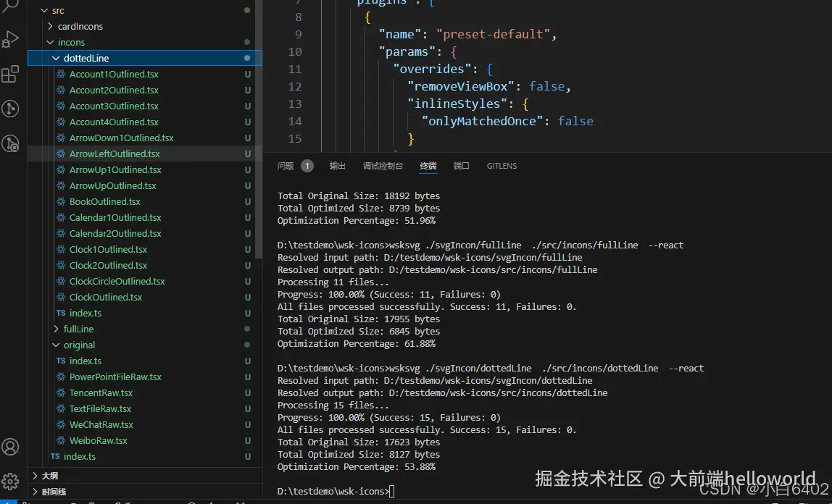The width and height of the screenshot is (832, 504).
Task: Click editor line number 12
Action: pyautogui.click(x=294, y=86)
